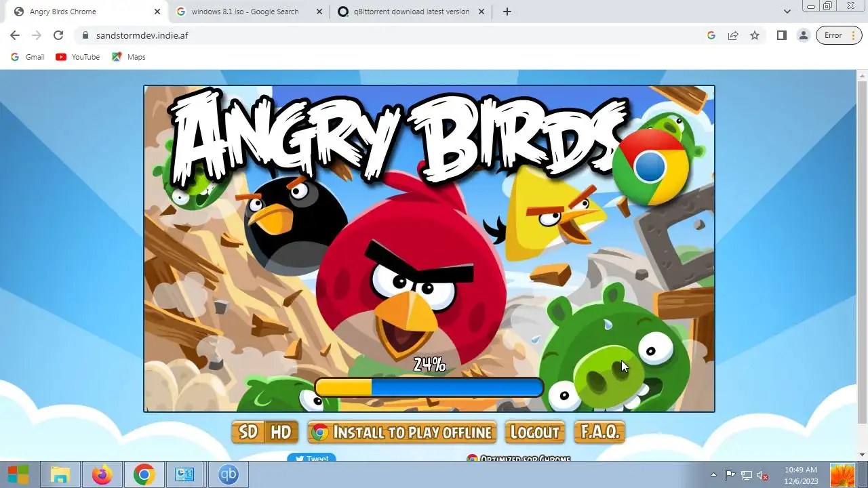868x488 pixels.
Task: Share this page using the share icon
Action: [x=733, y=35]
